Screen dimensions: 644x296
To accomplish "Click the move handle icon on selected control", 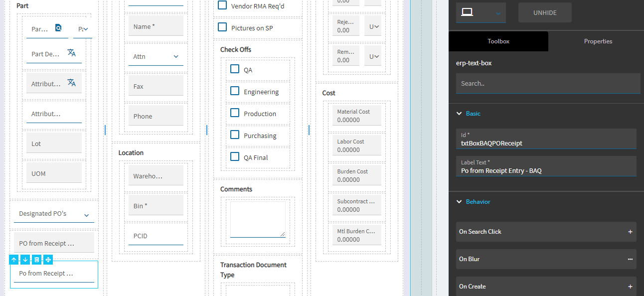I will tap(48, 260).
